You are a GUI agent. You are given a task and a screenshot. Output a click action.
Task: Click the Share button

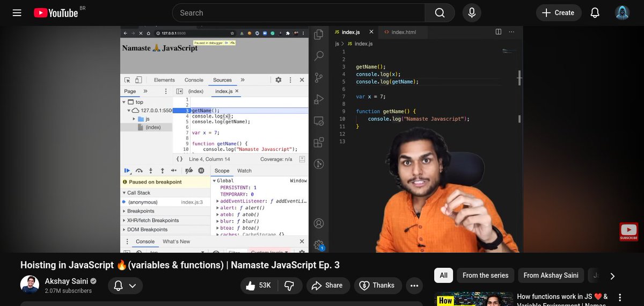point(328,286)
